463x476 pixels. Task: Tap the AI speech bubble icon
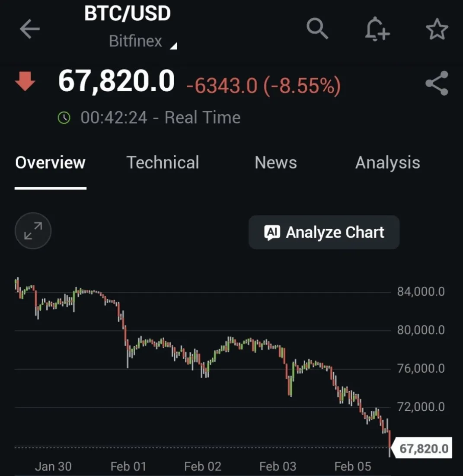click(272, 233)
